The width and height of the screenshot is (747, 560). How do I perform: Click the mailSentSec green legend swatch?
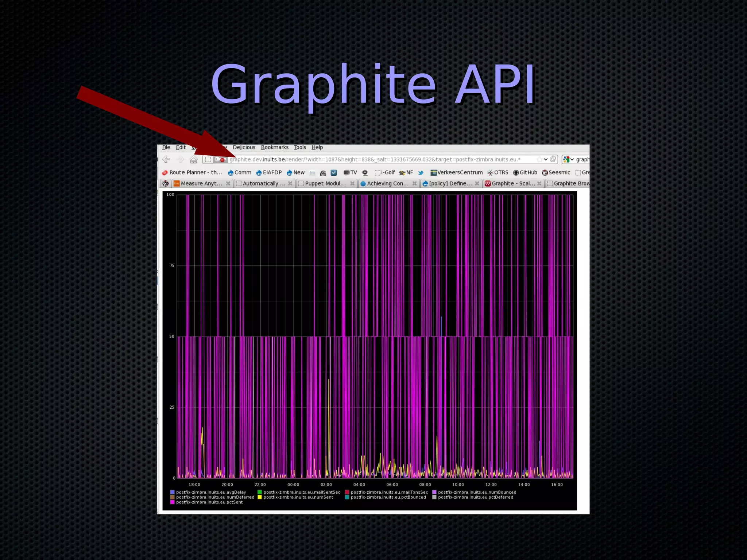click(x=260, y=492)
